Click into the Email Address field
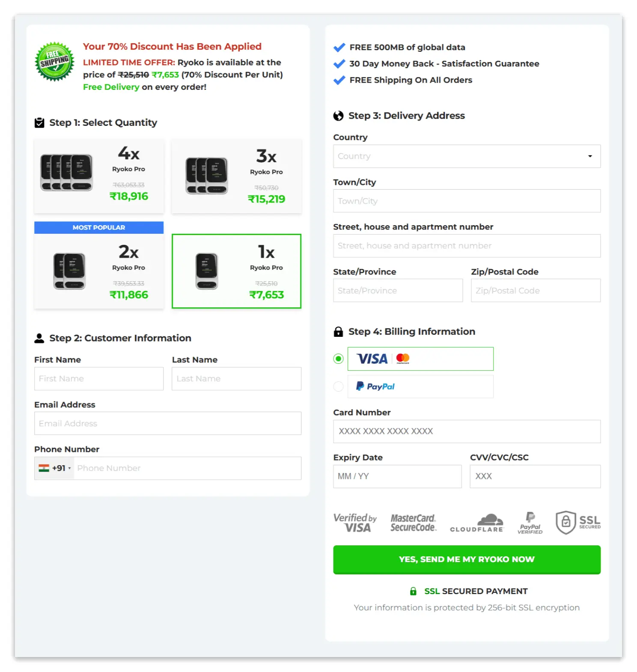The image size is (637, 672). 167,423
